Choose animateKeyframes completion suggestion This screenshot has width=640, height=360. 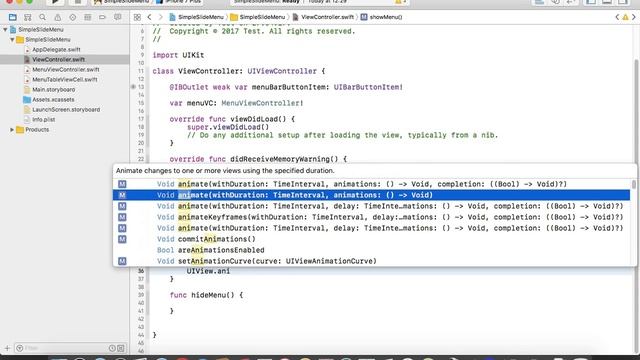pyautogui.click(x=371, y=217)
